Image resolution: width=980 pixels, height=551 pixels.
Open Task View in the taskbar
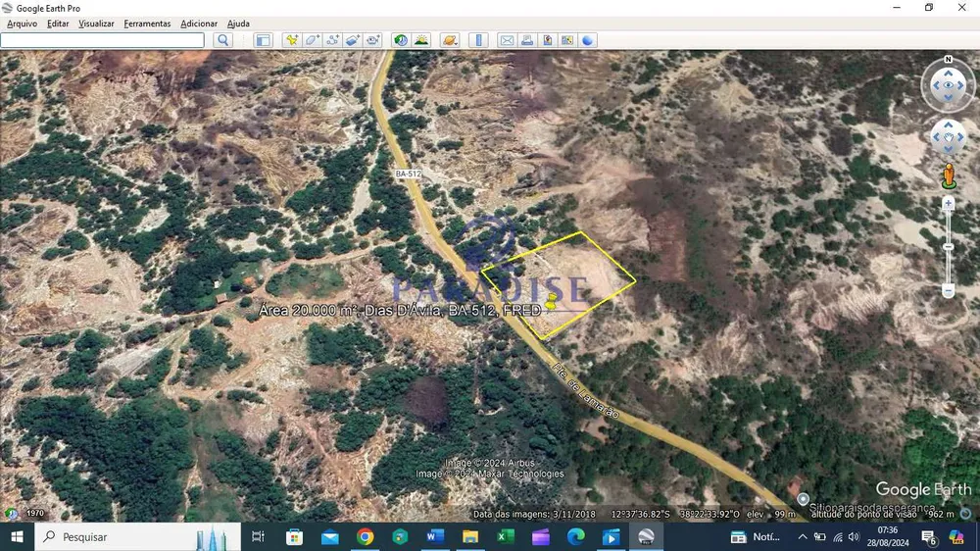pos(258,536)
